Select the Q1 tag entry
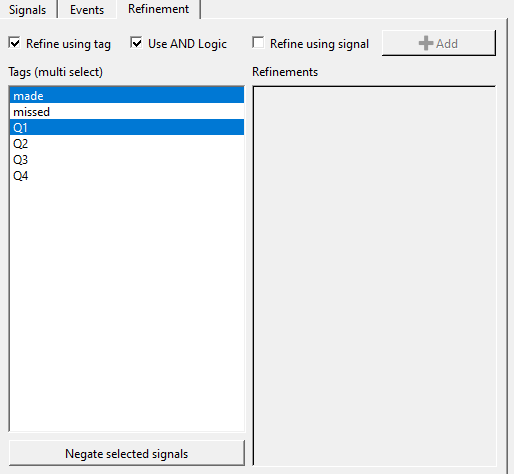The height and width of the screenshot is (474, 514). [x=127, y=127]
